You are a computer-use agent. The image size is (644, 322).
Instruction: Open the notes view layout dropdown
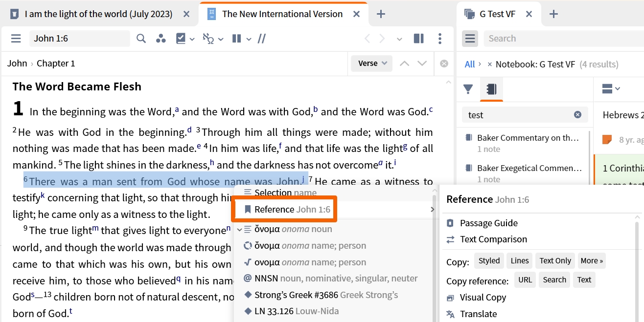click(610, 89)
